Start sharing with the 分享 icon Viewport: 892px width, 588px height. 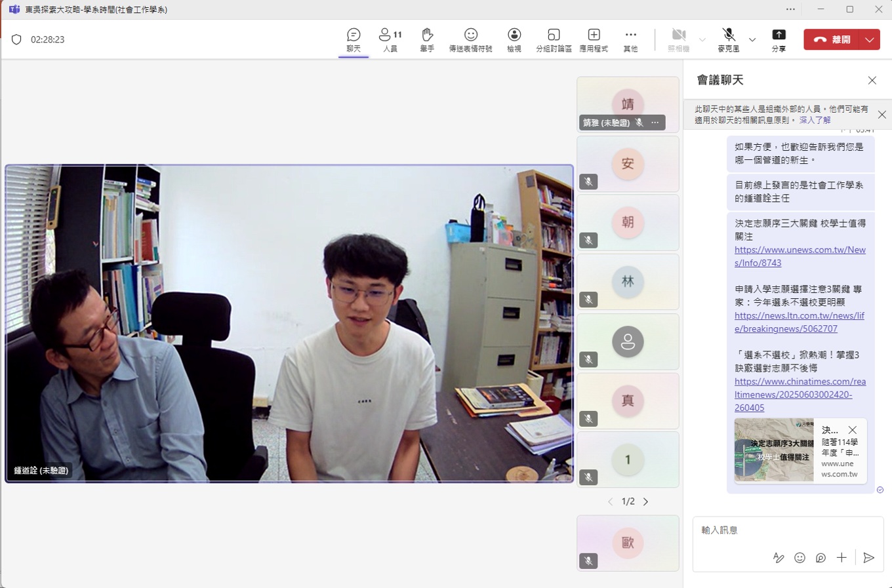coord(779,39)
